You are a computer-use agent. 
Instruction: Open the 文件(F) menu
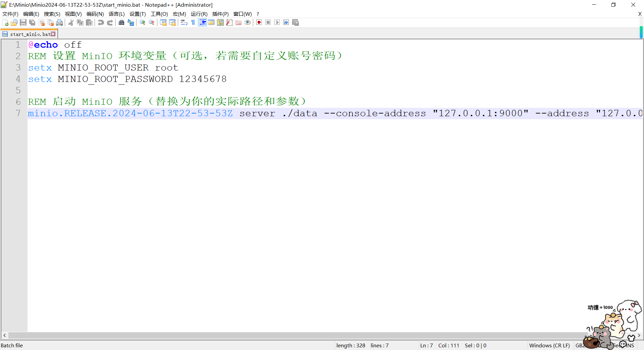coord(10,14)
